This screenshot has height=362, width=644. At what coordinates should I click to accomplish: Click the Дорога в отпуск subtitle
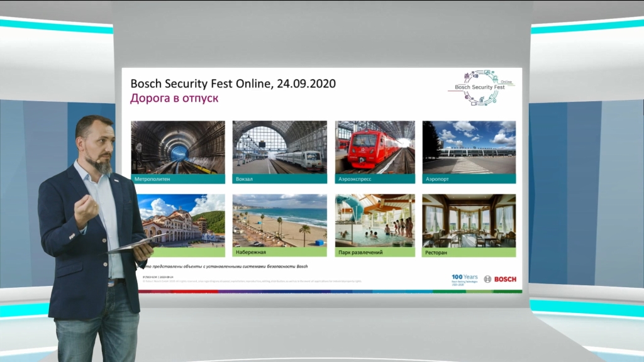[174, 99]
